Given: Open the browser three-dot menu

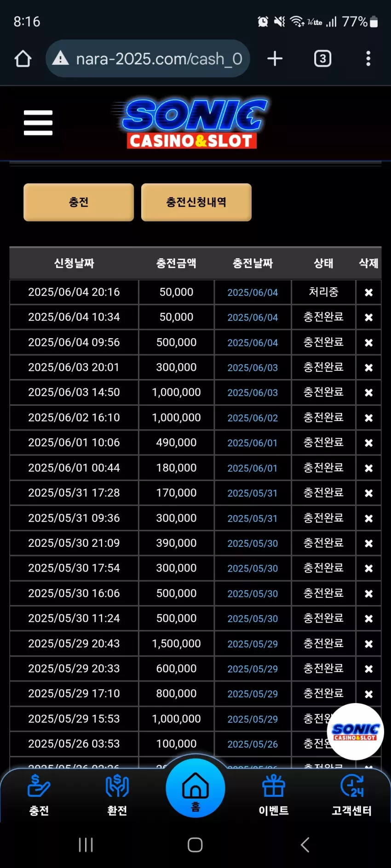Looking at the screenshot, I should [368, 59].
